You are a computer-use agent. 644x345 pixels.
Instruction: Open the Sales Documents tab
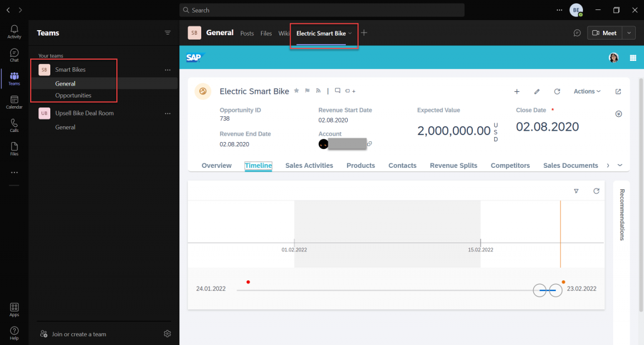click(x=570, y=165)
